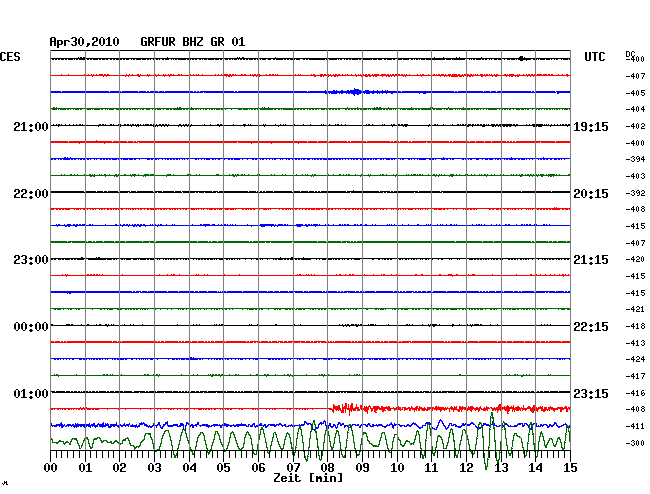Select the DC offset value -404
Image resolution: width=650 pixels, height=494 pixels.
(x=635, y=109)
